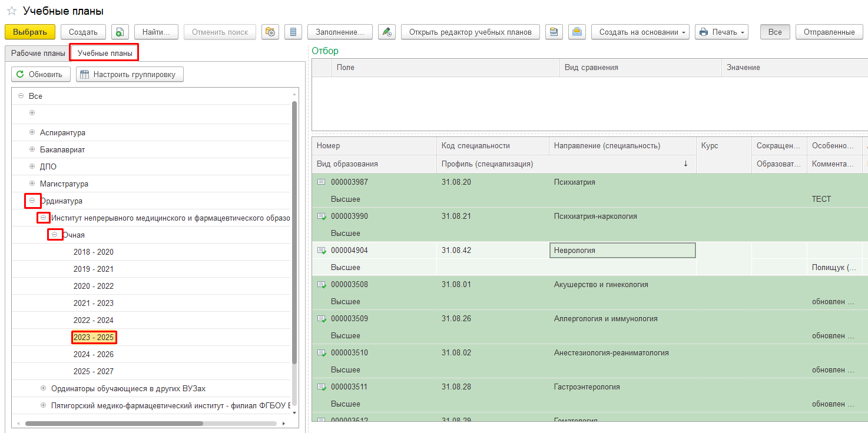The height and width of the screenshot is (433, 868).
Task: Click the list view icon before Заполнение
Action: pos(293,32)
